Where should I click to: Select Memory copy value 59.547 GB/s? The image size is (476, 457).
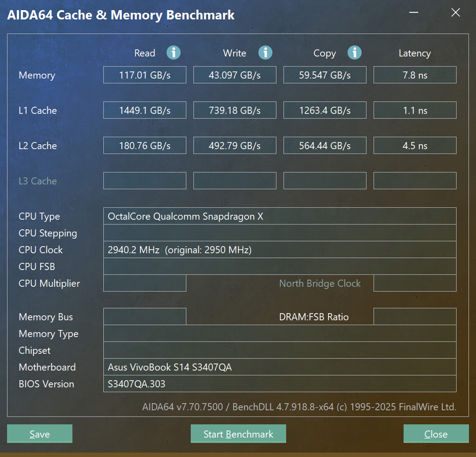tap(325, 75)
